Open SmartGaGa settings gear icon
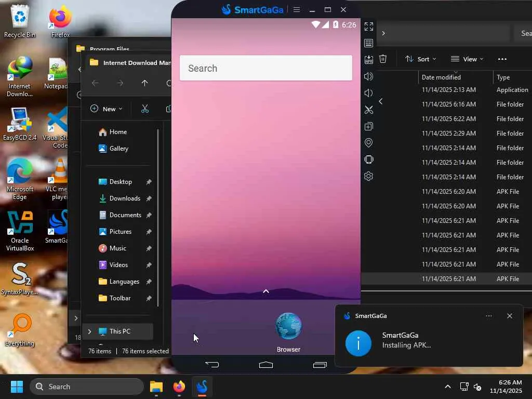Viewport: 532px width, 399px height. (x=368, y=176)
